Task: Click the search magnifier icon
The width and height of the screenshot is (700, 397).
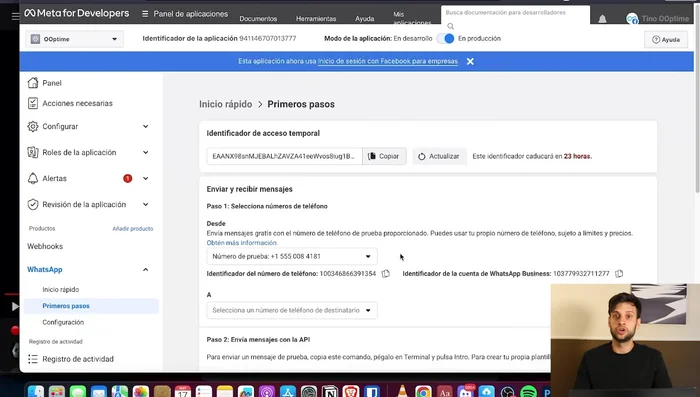Action: [x=450, y=26]
